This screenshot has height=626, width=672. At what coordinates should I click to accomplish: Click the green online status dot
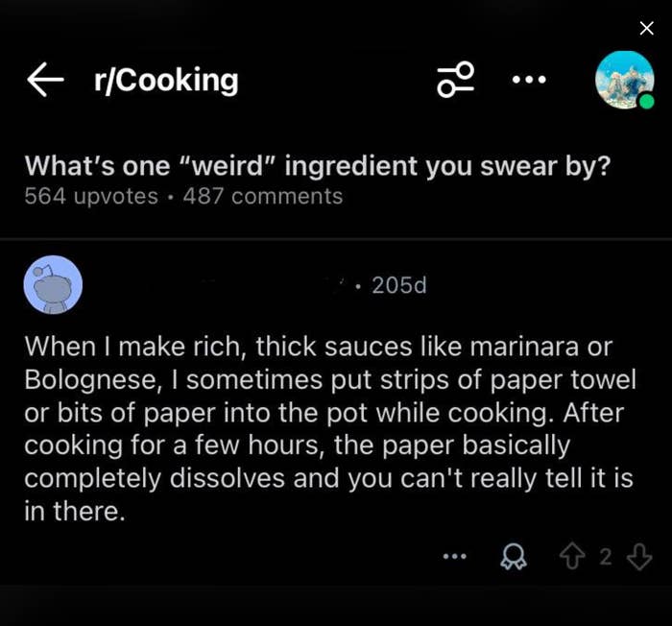[646, 102]
